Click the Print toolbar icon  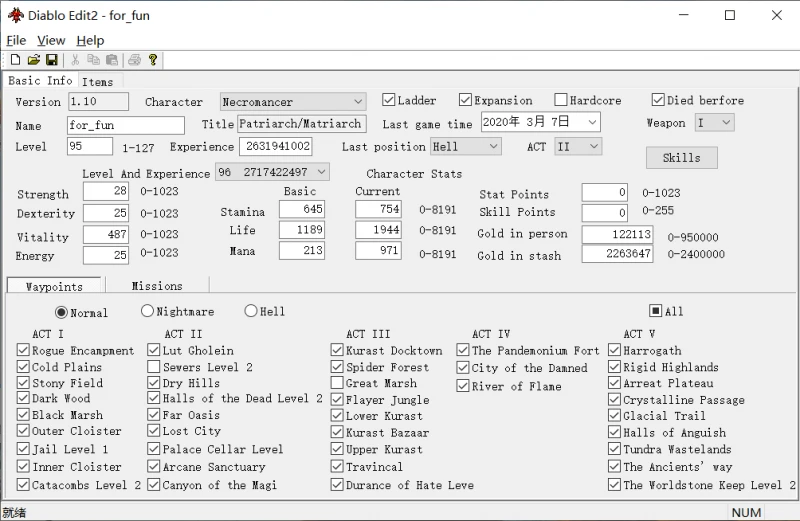134,60
